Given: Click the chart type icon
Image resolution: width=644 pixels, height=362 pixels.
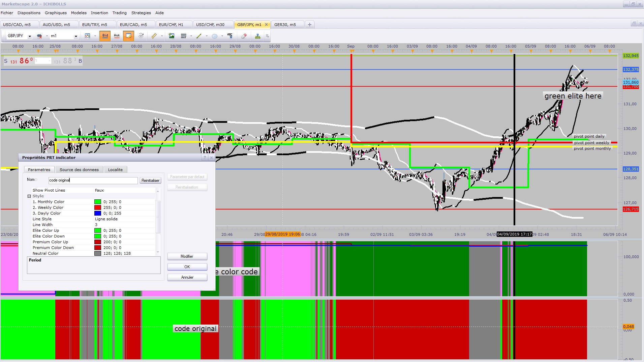Looking at the screenshot, I should (88, 36).
